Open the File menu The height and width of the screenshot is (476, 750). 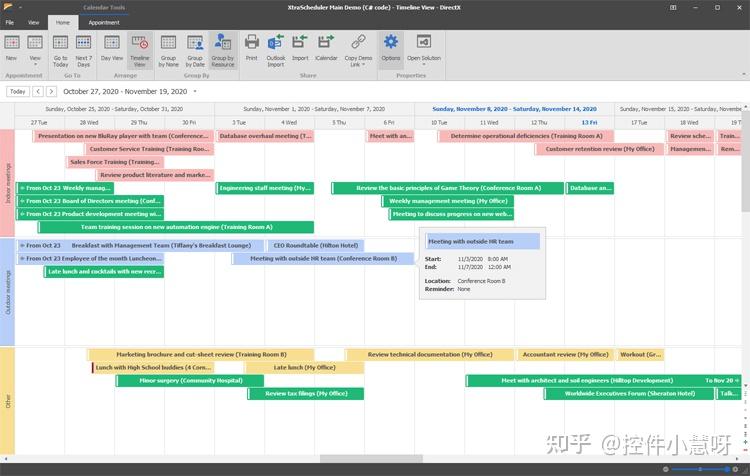[x=10, y=22]
